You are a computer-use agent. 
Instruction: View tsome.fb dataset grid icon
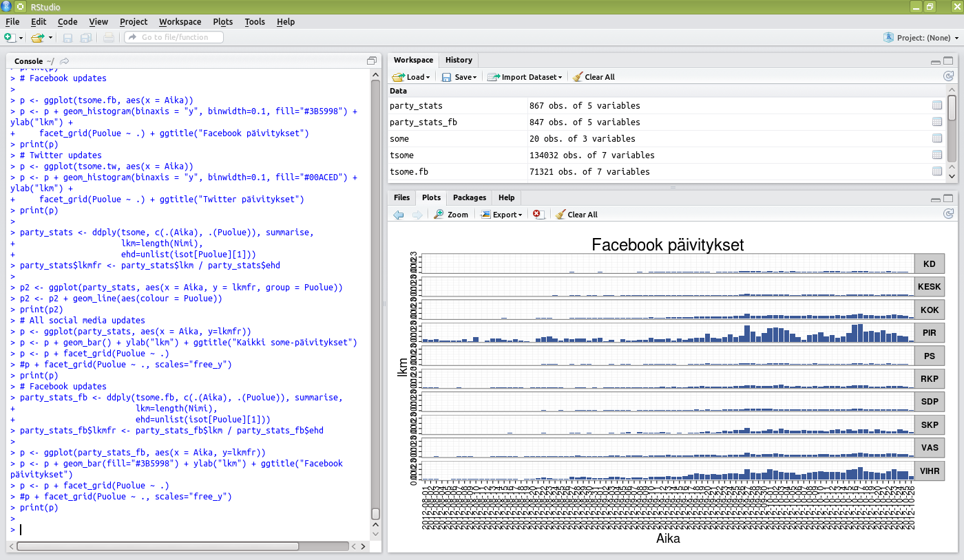click(936, 171)
